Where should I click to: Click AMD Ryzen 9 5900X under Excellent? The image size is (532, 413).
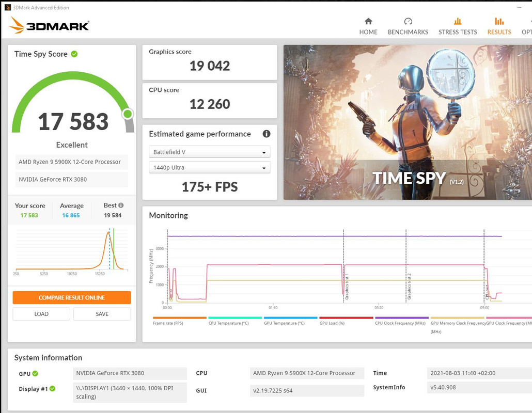[x=72, y=162]
